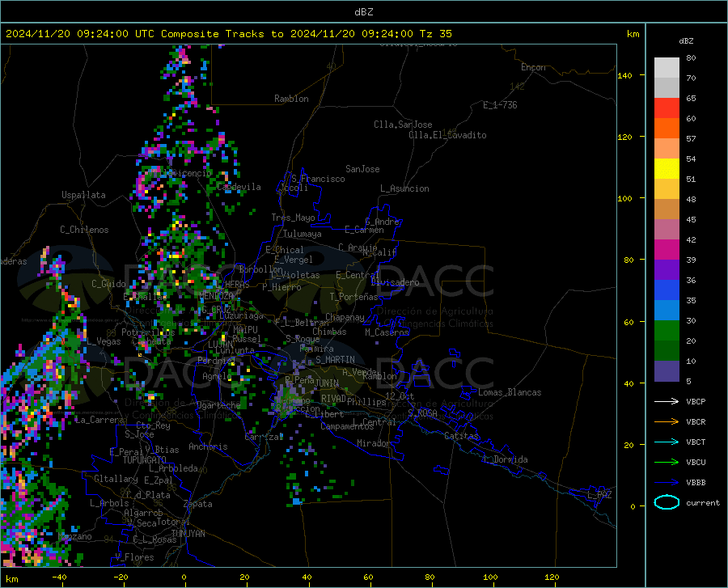The width and height of the screenshot is (728, 588).
Task: Click the 'Clla.El_Cavadito' place label
Action: [447, 135]
